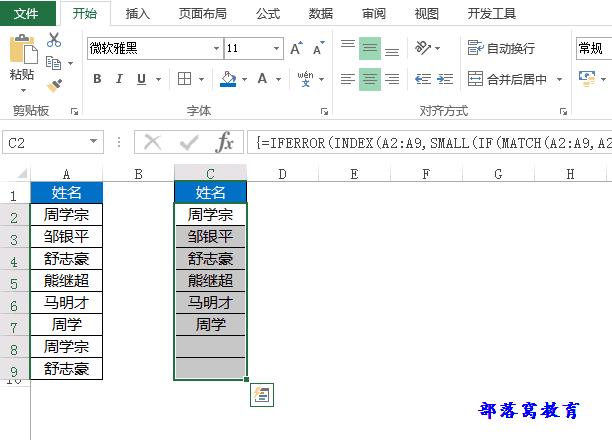Switch to 公式 tab

click(268, 14)
